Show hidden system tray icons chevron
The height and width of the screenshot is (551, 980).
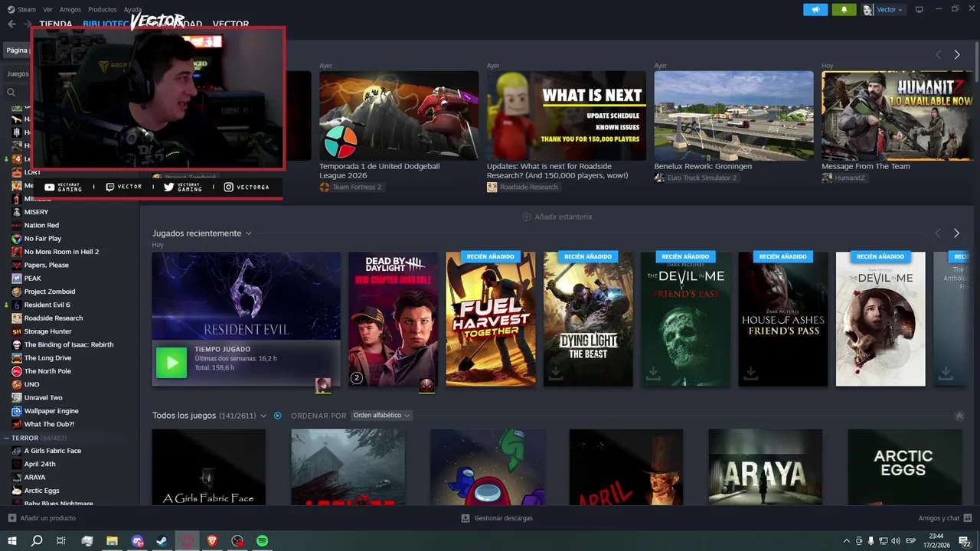[x=846, y=541]
